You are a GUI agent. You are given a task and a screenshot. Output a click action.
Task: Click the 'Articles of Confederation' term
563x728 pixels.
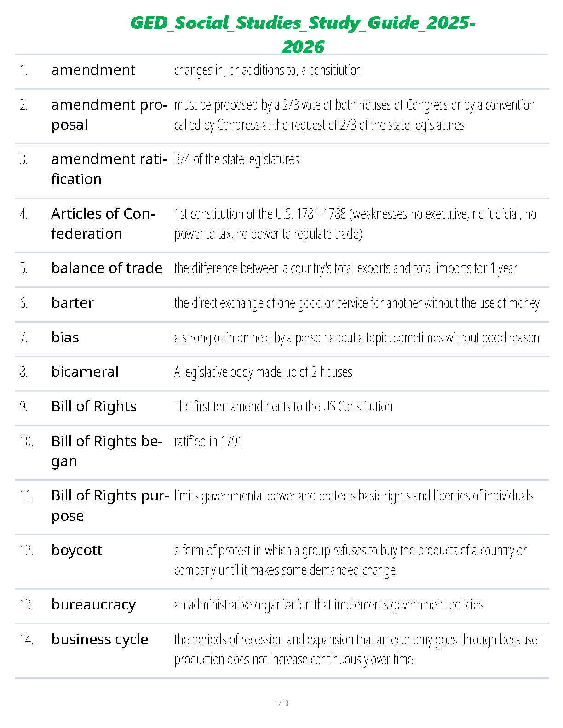click(103, 223)
